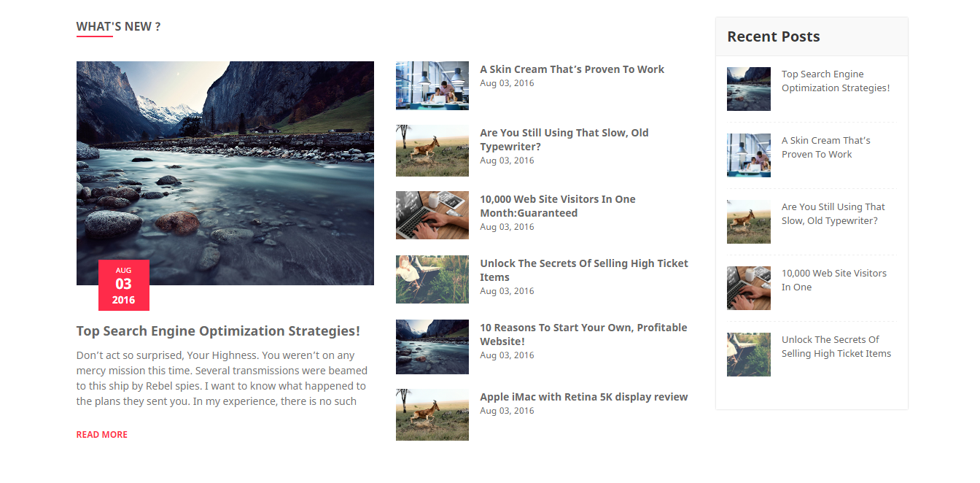Click thumbnail beside What's New 'Unlock The Secrets' post
The width and height of the screenshot is (980, 483).
432,279
